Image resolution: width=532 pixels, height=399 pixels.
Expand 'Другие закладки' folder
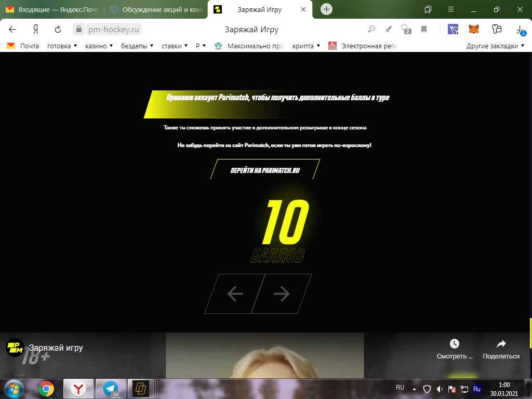(x=495, y=46)
